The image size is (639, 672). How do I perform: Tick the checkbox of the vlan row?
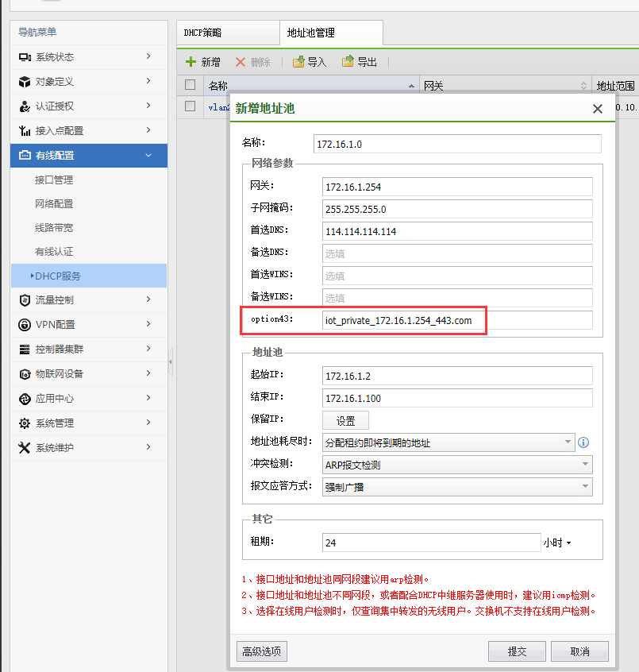pyautogui.click(x=191, y=106)
